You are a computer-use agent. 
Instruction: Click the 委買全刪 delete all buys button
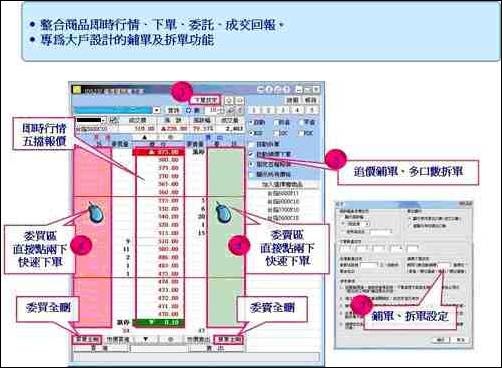87,340
